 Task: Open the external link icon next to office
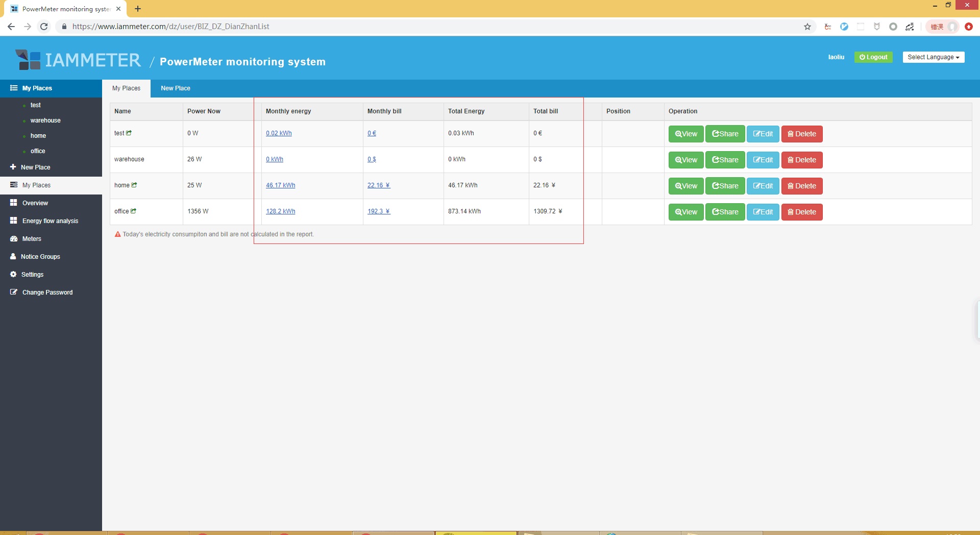pos(134,211)
